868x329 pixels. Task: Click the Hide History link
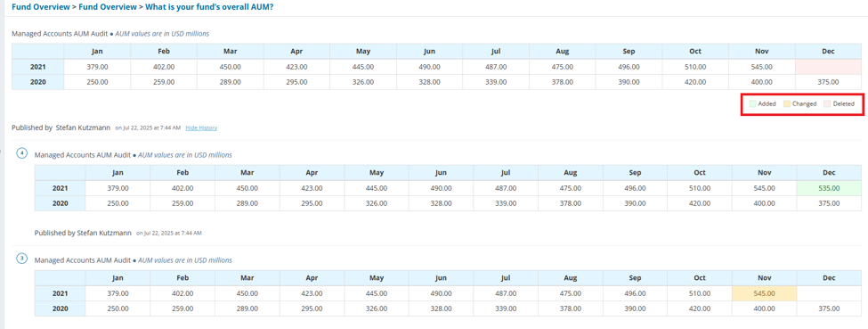coord(201,127)
